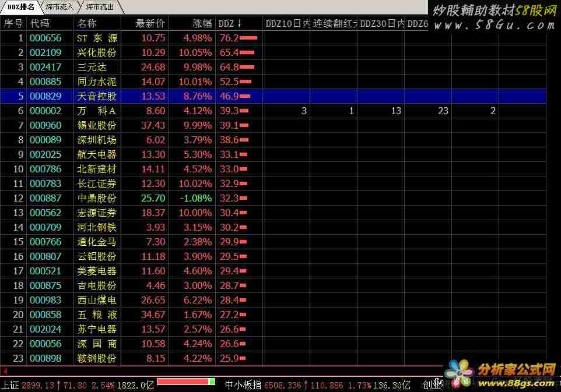Sort by the 连续翻红 column header
The image size is (561, 392).
[x=335, y=23]
